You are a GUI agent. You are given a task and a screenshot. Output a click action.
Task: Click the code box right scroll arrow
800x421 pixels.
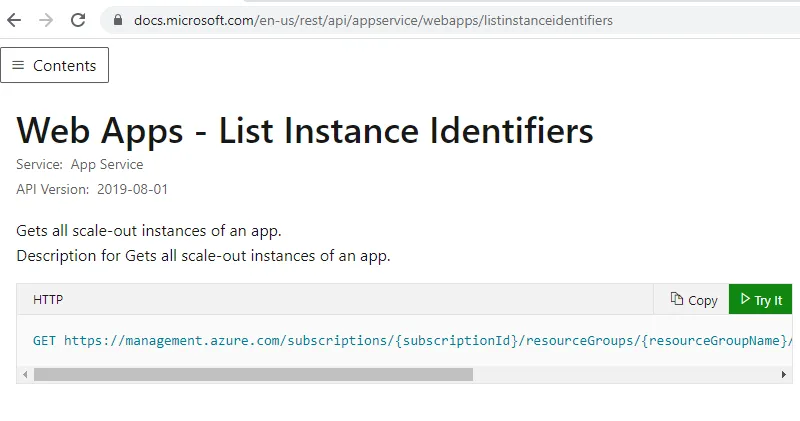(x=784, y=375)
